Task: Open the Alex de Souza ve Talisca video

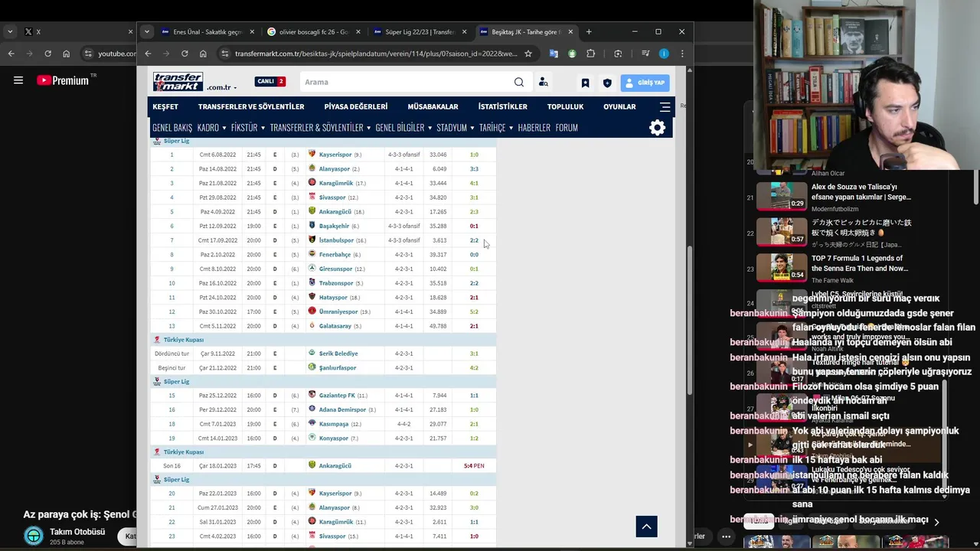Action: click(861, 192)
